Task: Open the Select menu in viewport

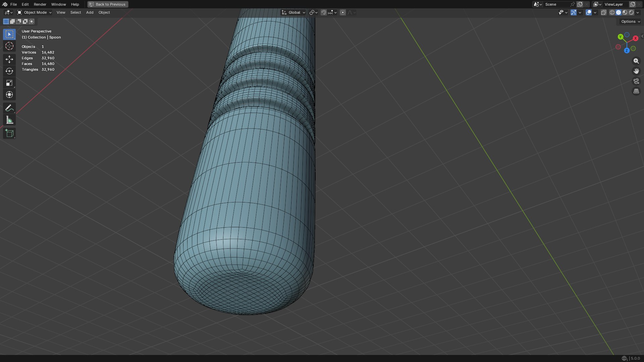Action: click(75, 12)
